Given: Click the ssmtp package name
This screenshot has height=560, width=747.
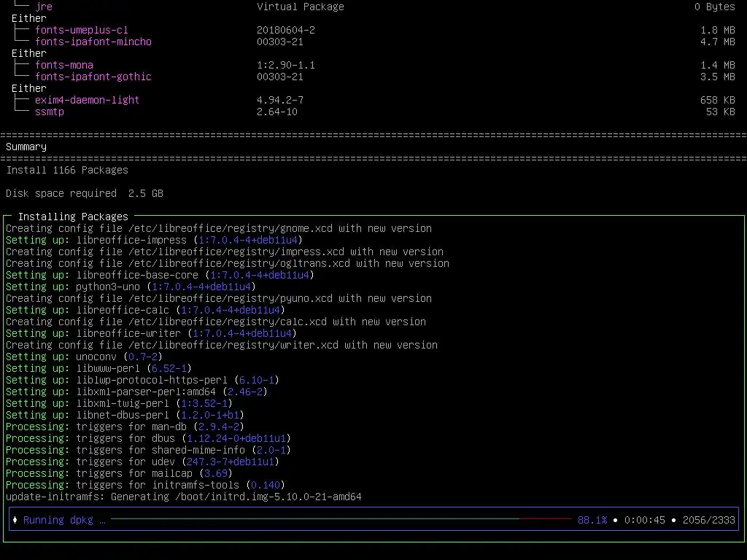Looking at the screenshot, I should (50, 112).
